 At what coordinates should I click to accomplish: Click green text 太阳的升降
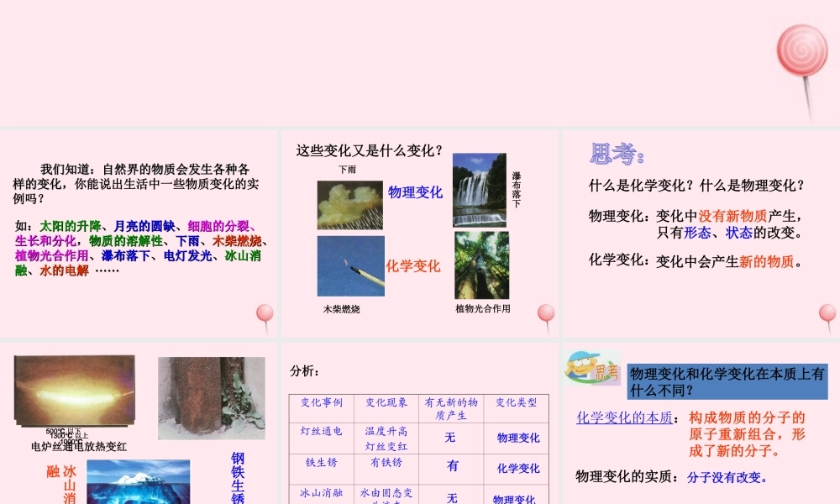pos(71,227)
